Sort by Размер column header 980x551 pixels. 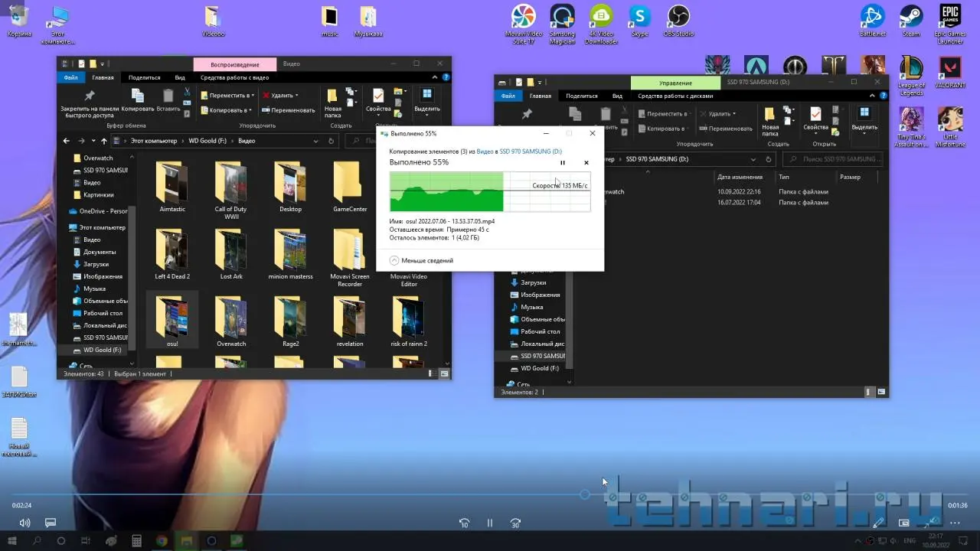(850, 177)
